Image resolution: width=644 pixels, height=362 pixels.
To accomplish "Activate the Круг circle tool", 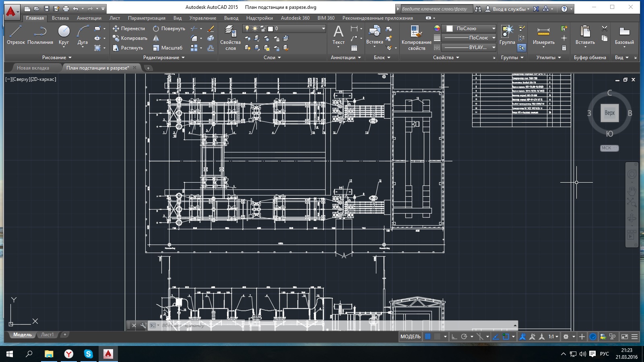I will 64,35.
